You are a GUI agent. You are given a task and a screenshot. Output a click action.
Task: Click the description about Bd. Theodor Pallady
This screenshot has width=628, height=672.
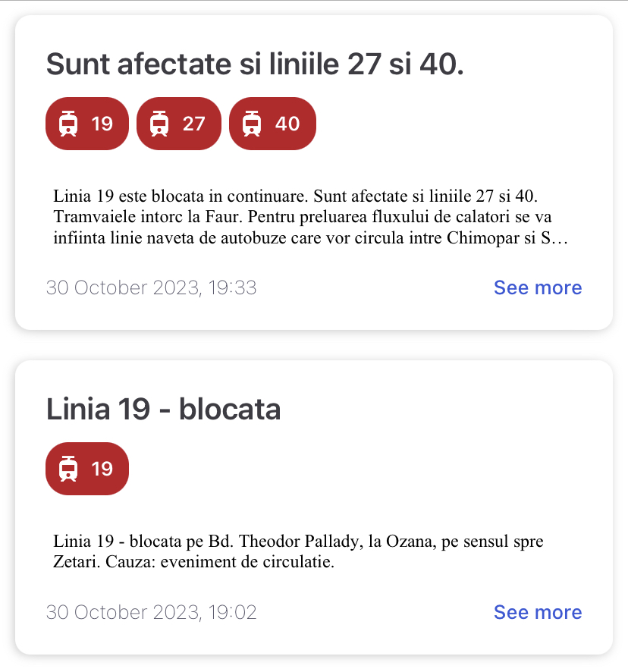click(x=298, y=551)
